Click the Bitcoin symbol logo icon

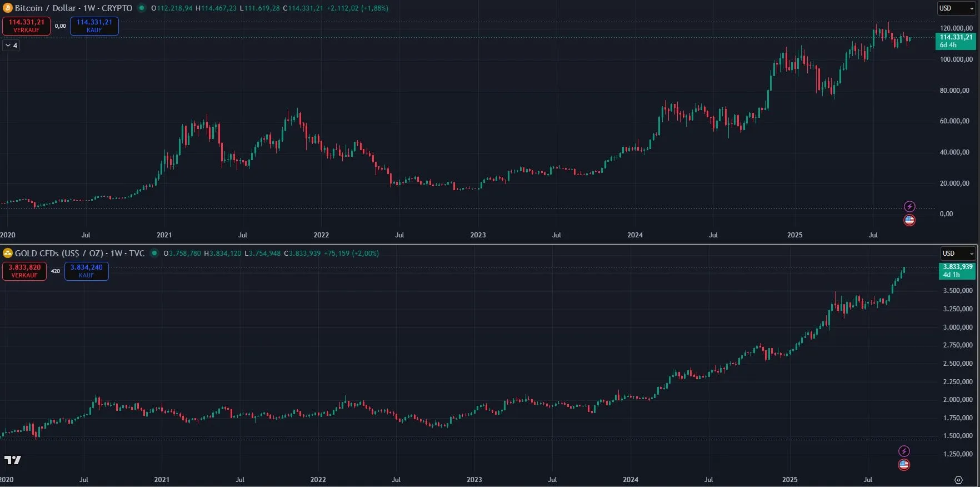click(x=8, y=8)
